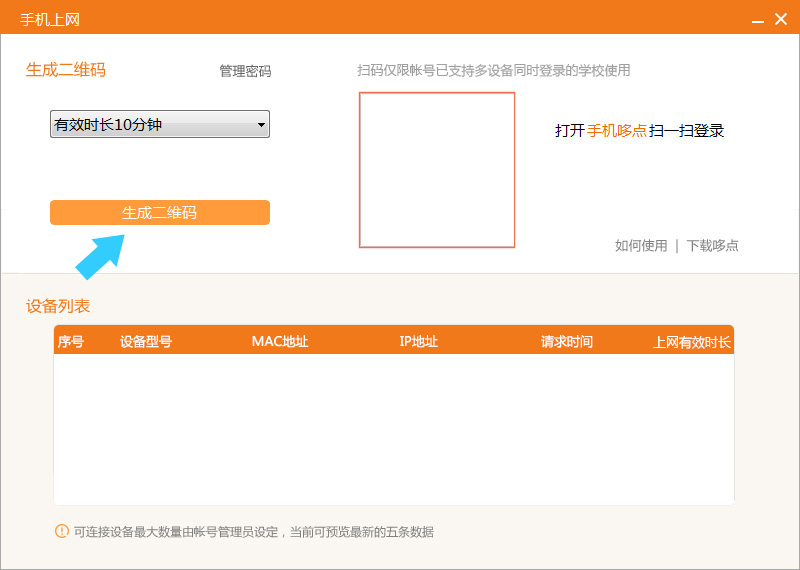The image size is (800, 570).
Task: Select the 设备型号 column header
Action: tap(146, 342)
